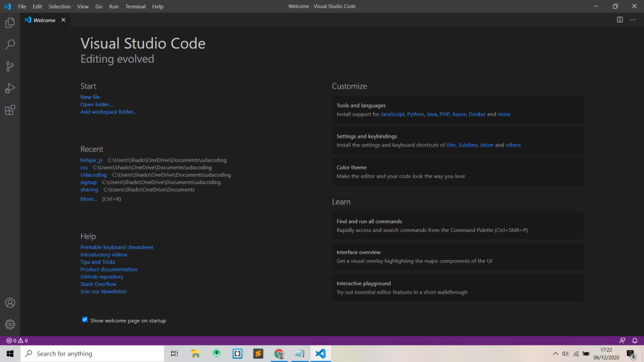The width and height of the screenshot is (644, 362).
Task: Open the Extensions view icon
Action: coord(9,110)
